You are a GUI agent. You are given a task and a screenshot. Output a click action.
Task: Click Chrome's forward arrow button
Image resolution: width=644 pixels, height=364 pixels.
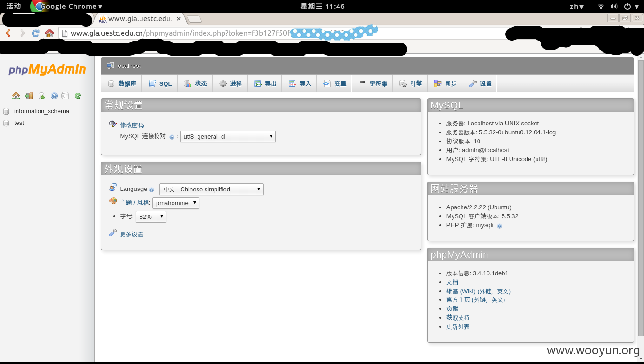pos(22,33)
